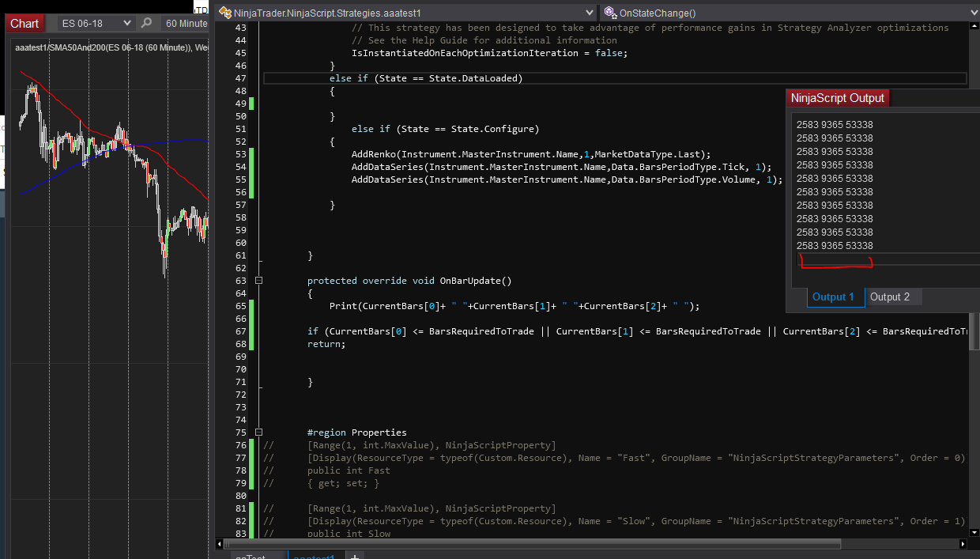Viewport: 980px width, 559px height.
Task: Collapse the Properties region on line 75
Action: 258,432
